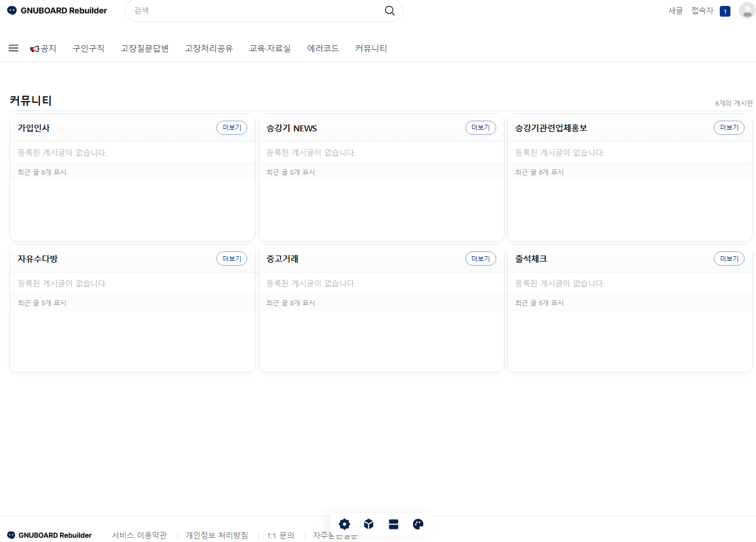Open the user profile avatar
Screen dimensions: 756x542
pyautogui.click(x=746, y=11)
